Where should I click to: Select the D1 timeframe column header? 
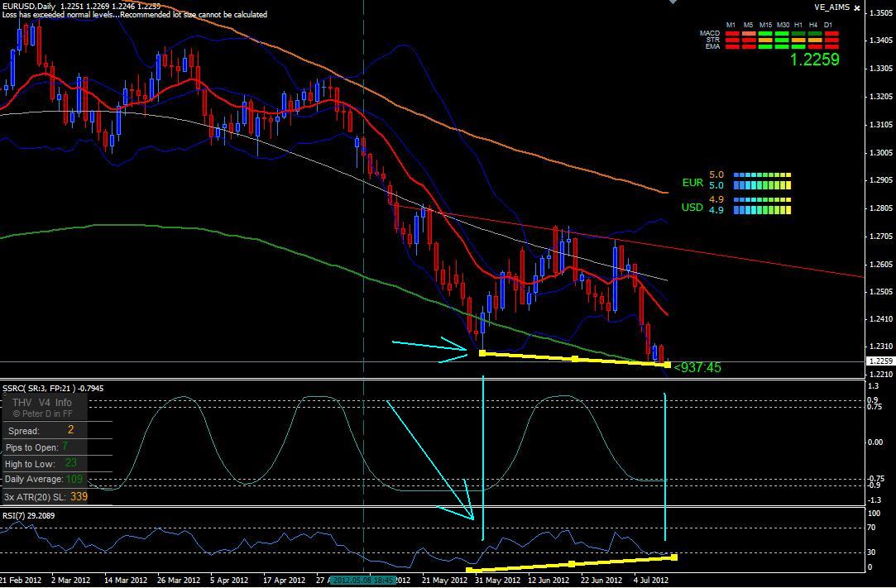point(828,25)
